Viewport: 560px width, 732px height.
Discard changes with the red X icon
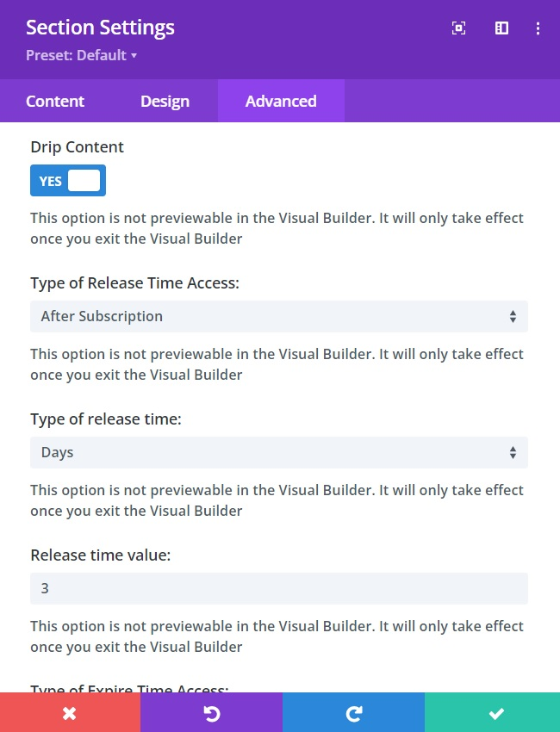(x=70, y=712)
